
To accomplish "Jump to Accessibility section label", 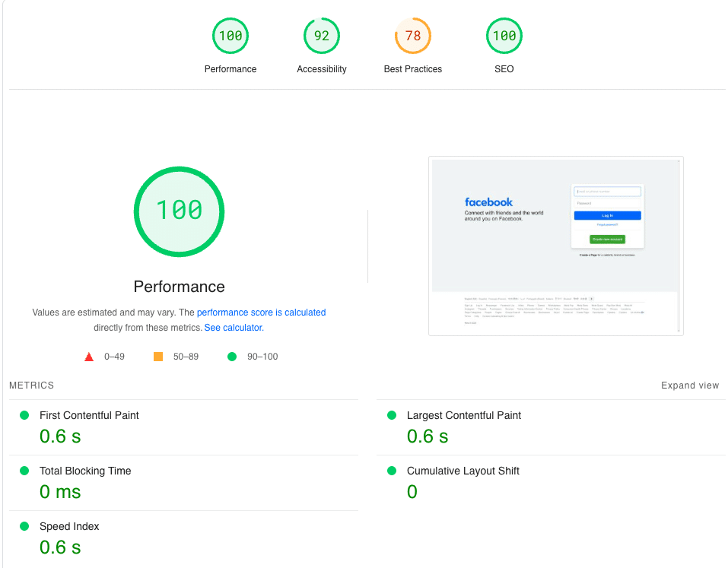I will click(322, 69).
